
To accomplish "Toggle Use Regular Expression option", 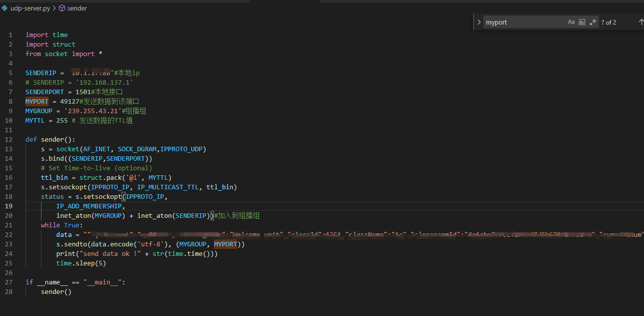I will click(x=593, y=22).
